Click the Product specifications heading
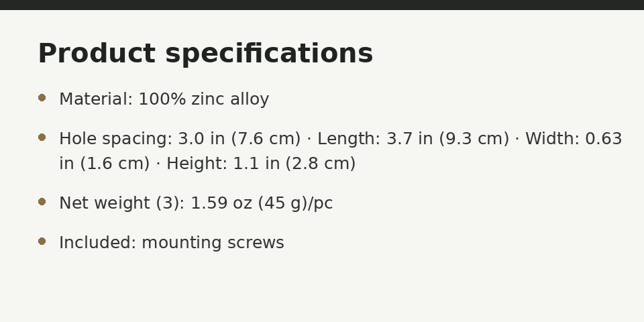The image size is (644, 322). pos(205,54)
